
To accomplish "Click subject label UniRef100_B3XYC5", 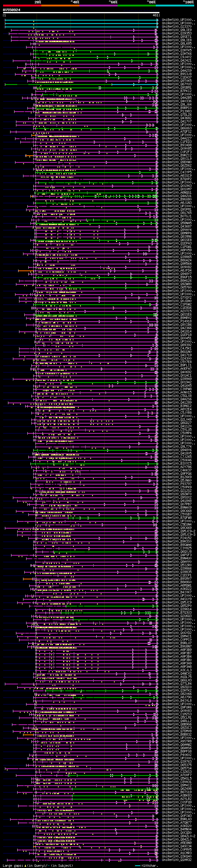I will (177, 464).
